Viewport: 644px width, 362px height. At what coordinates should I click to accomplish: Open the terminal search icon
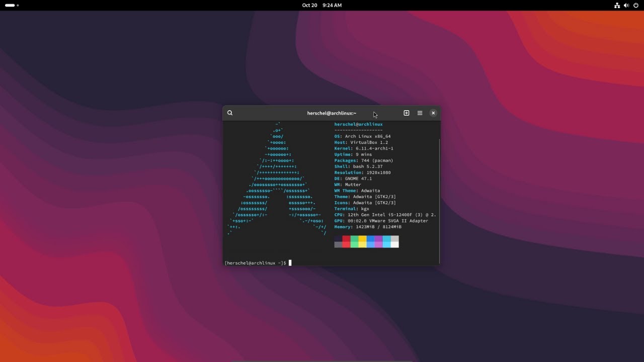230,113
